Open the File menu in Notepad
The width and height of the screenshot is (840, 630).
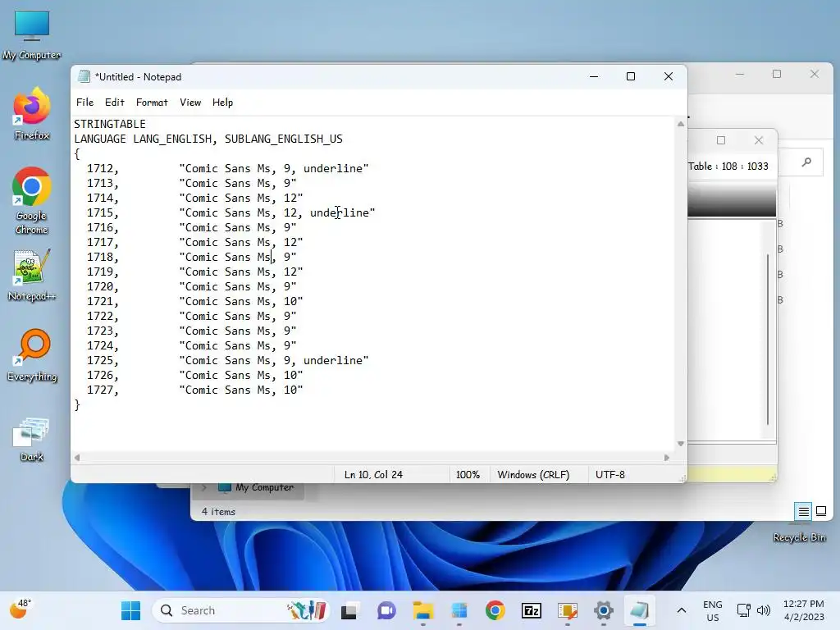coord(84,103)
